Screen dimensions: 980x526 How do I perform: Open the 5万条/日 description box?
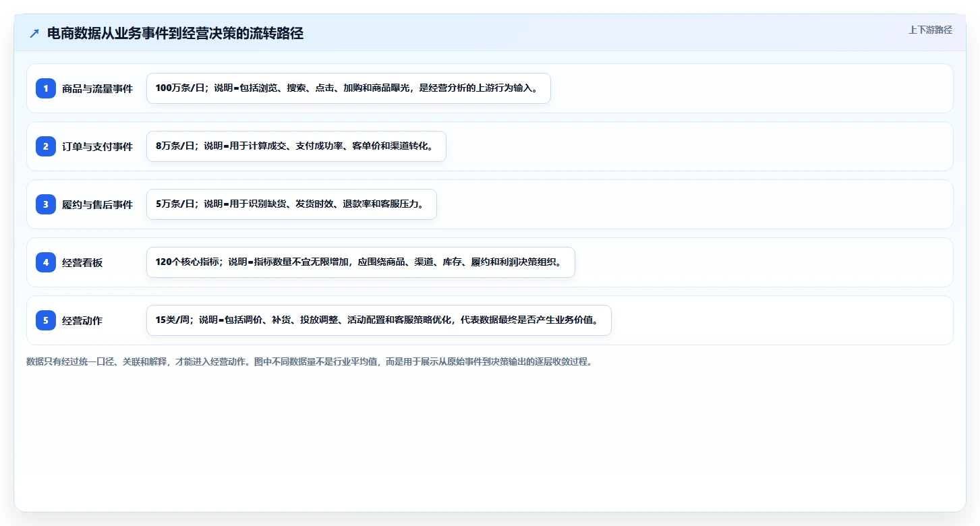click(291, 204)
